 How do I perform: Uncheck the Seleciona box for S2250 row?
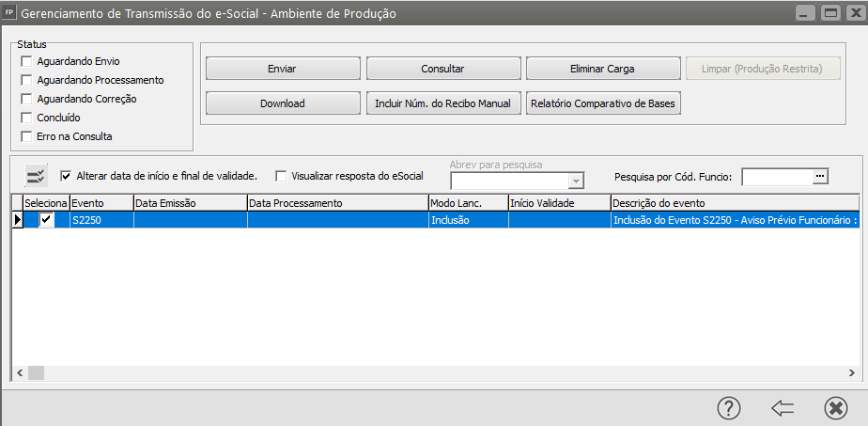47,220
